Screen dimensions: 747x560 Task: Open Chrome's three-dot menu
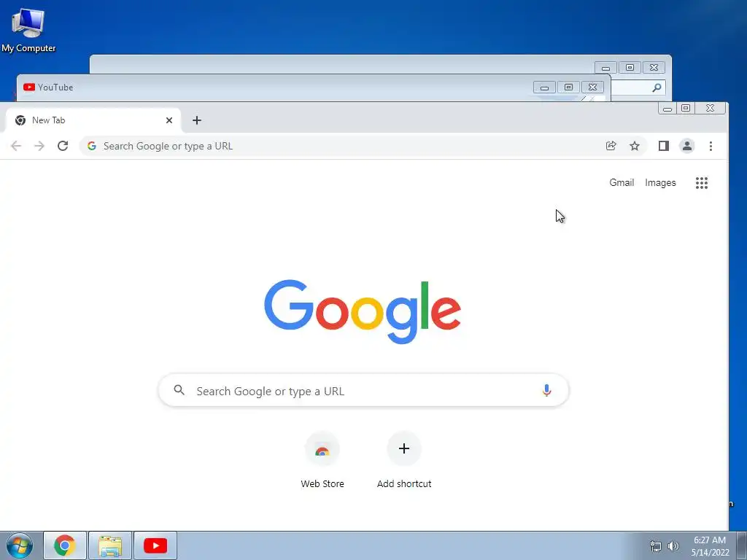(711, 146)
